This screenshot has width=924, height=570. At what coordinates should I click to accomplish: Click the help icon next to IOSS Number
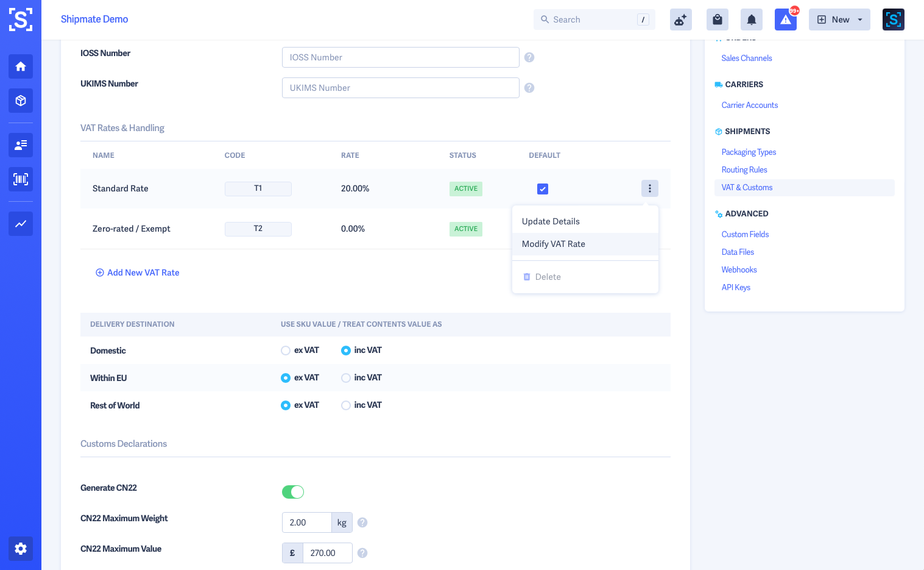point(529,57)
